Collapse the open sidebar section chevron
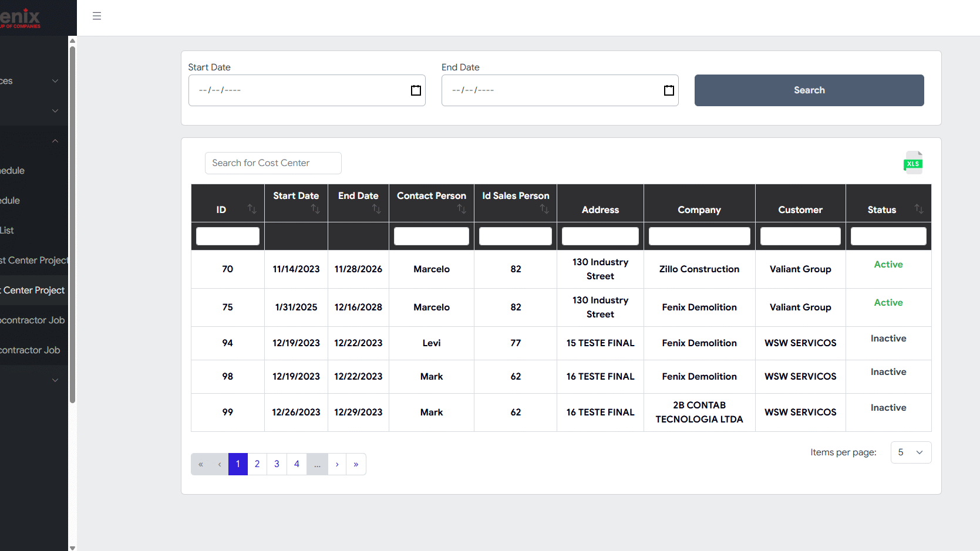980x551 pixels. 55,141
